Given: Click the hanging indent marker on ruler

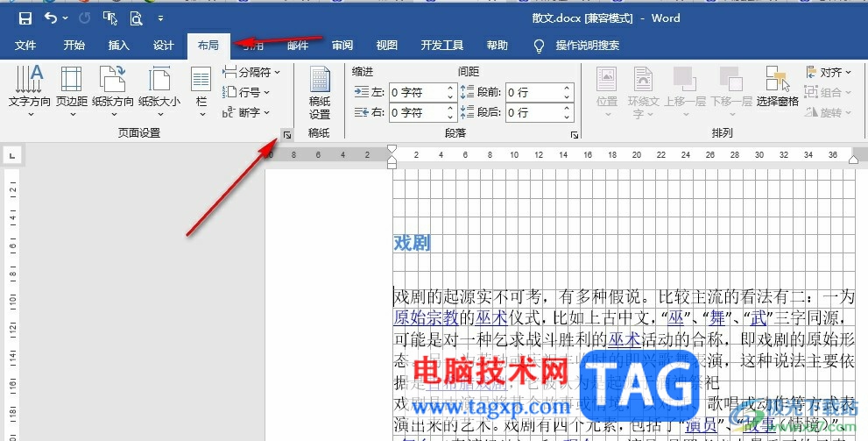Looking at the screenshot, I should point(392,159).
